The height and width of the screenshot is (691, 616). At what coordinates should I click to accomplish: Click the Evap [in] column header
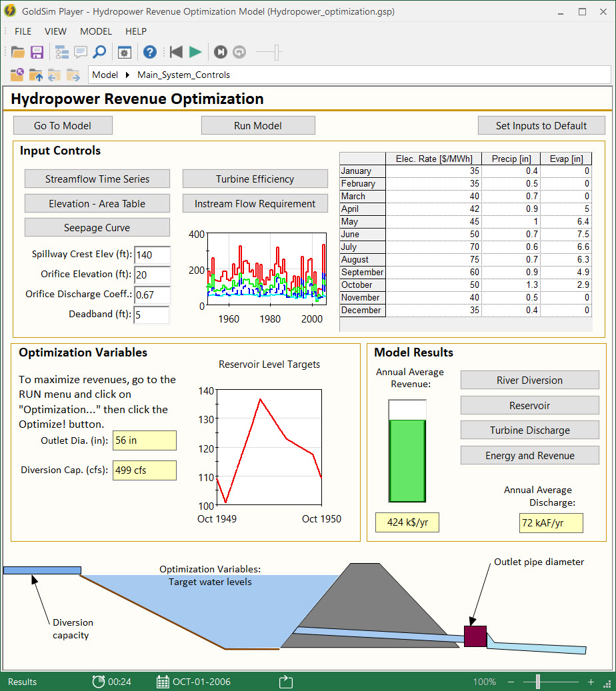point(566,159)
